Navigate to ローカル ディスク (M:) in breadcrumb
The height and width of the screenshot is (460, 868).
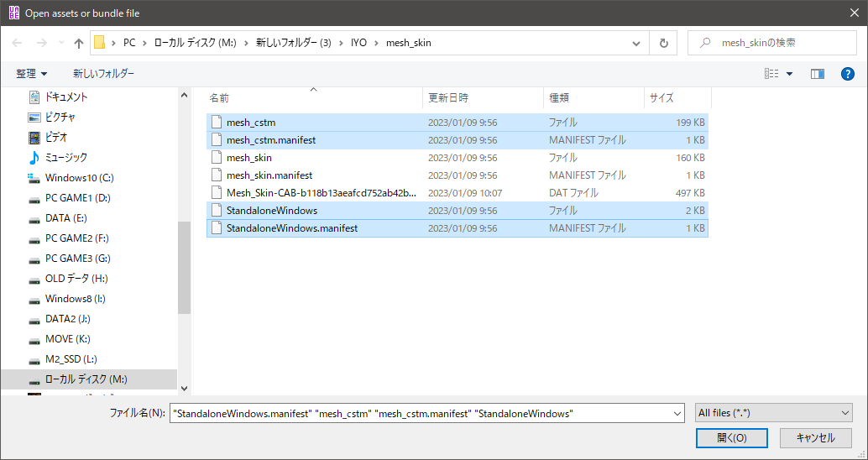pos(196,43)
